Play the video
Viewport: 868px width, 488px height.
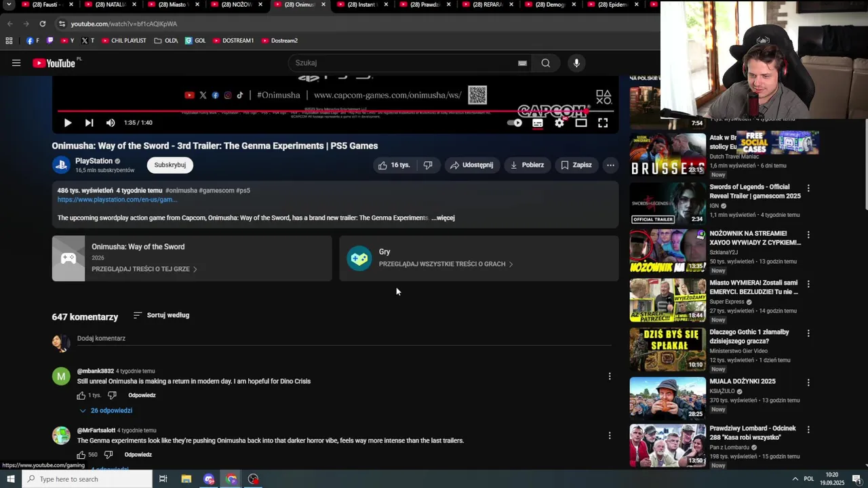[x=68, y=123]
